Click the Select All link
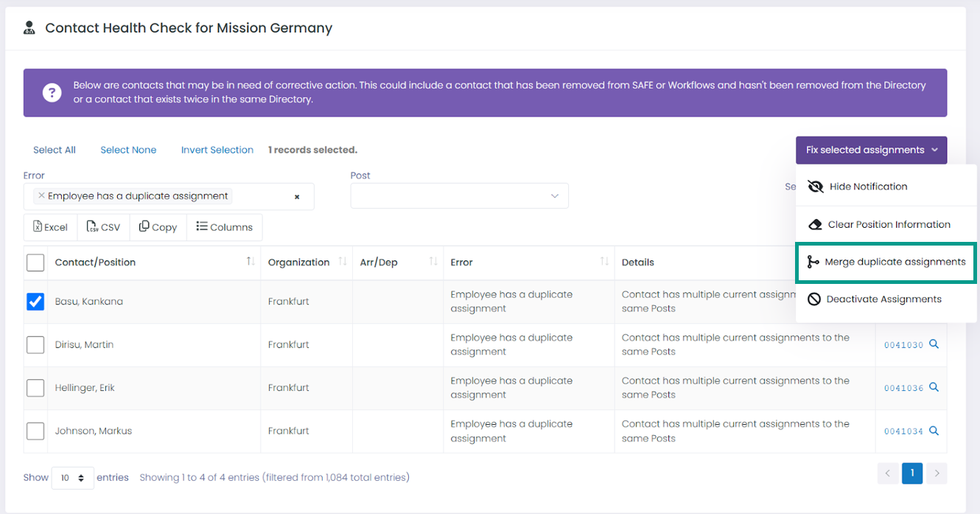Screen dimensions: 980x514 55,150
